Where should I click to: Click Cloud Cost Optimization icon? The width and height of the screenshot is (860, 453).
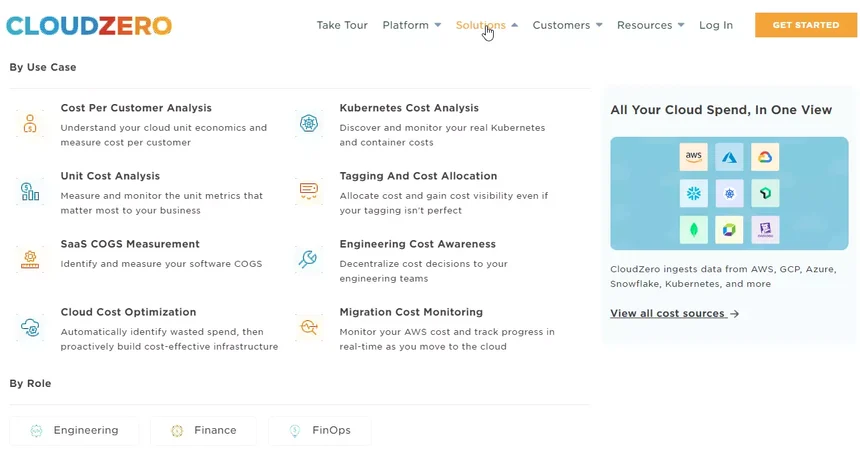(30, 327)
